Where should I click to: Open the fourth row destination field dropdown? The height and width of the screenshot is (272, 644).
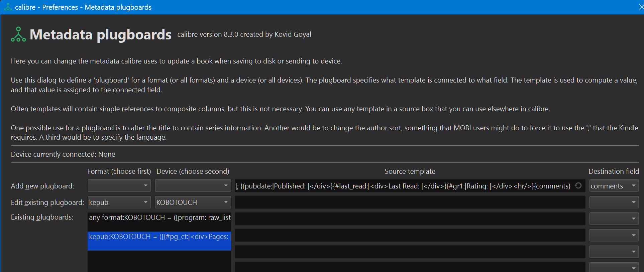click(614, 235)
